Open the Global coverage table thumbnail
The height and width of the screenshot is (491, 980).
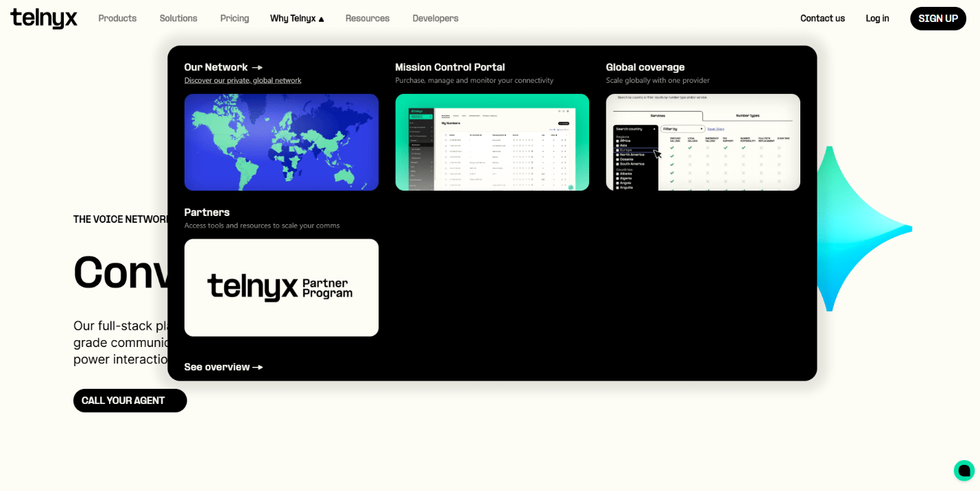tap(703, 142)
